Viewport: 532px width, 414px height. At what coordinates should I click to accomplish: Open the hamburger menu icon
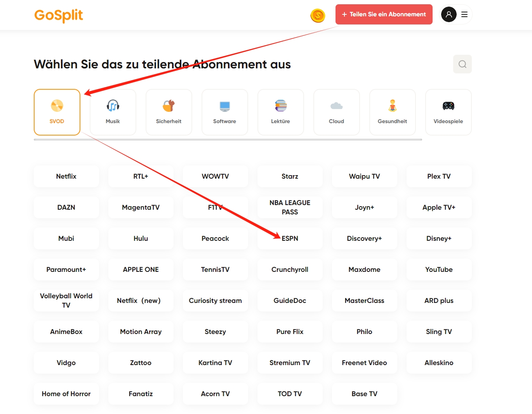pyautogui.click(x=464, y=14)
